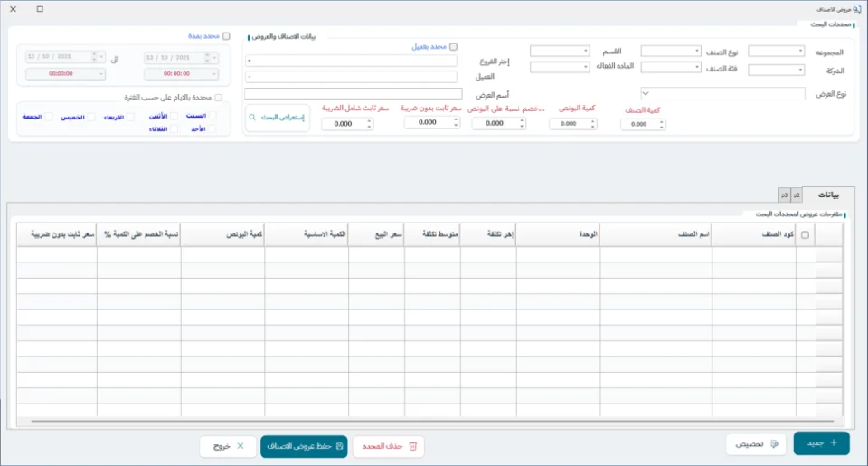868x466 pixels.
Task: Select the الثلاثاء day checkbox
Action: tap(174, 129)
